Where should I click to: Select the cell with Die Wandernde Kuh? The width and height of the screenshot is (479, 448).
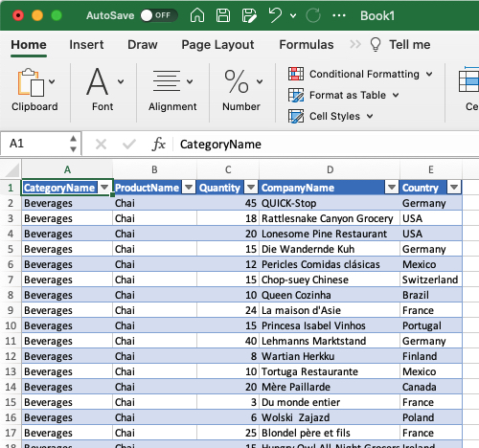pyautogui.click(x=330, y=249)
